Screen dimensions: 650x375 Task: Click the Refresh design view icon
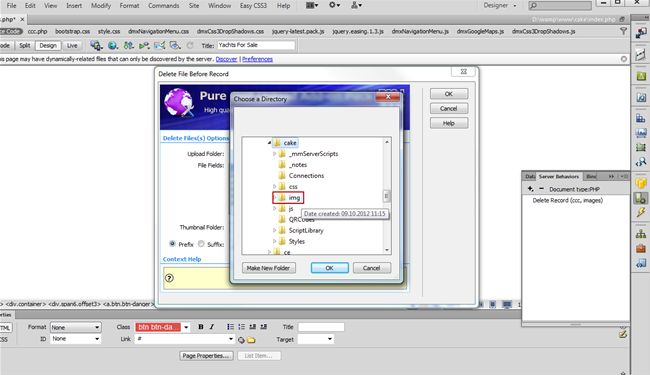pyautogui.click(x=190, y=46)
